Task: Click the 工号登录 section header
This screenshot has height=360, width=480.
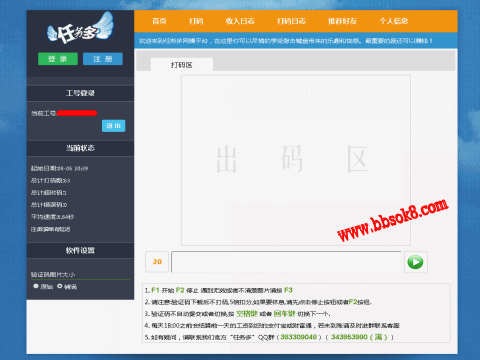Action: pyautogui.click(x=80, y=93)
